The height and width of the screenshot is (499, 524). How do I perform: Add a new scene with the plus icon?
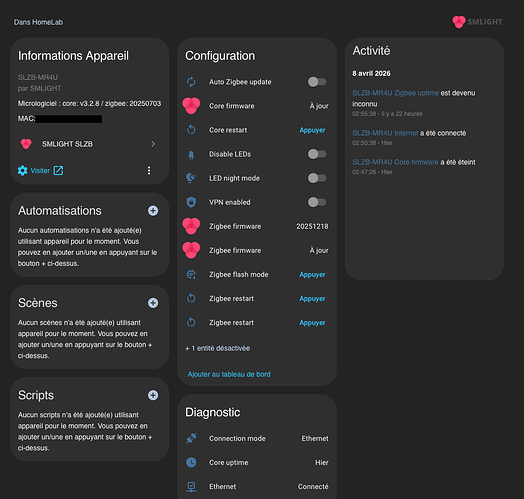tap(153, 303)
